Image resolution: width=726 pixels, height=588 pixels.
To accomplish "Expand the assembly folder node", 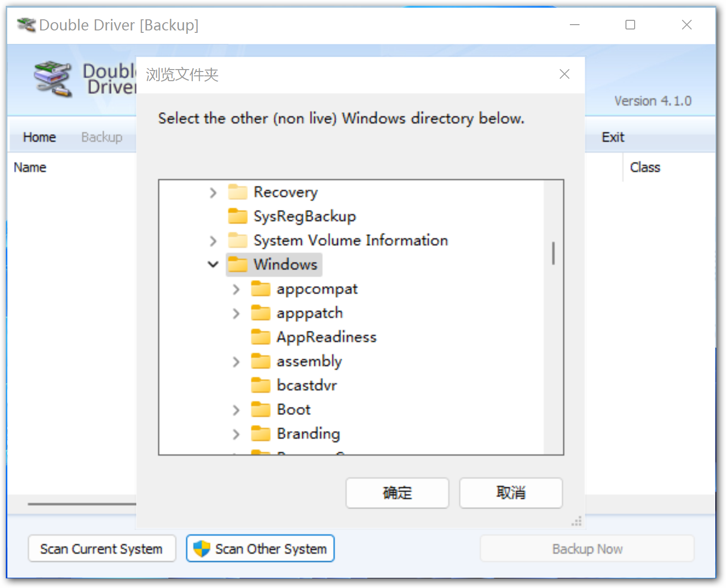I will 236,362.
